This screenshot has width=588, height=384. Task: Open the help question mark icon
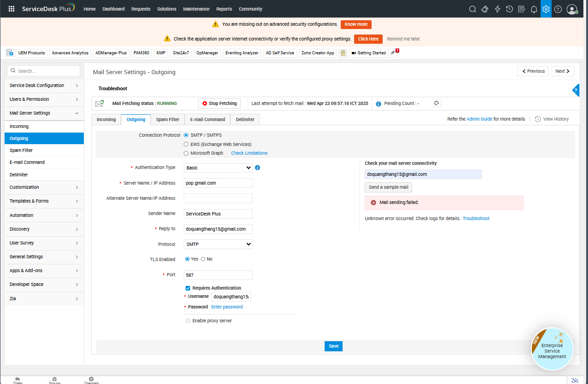point(558,9)
